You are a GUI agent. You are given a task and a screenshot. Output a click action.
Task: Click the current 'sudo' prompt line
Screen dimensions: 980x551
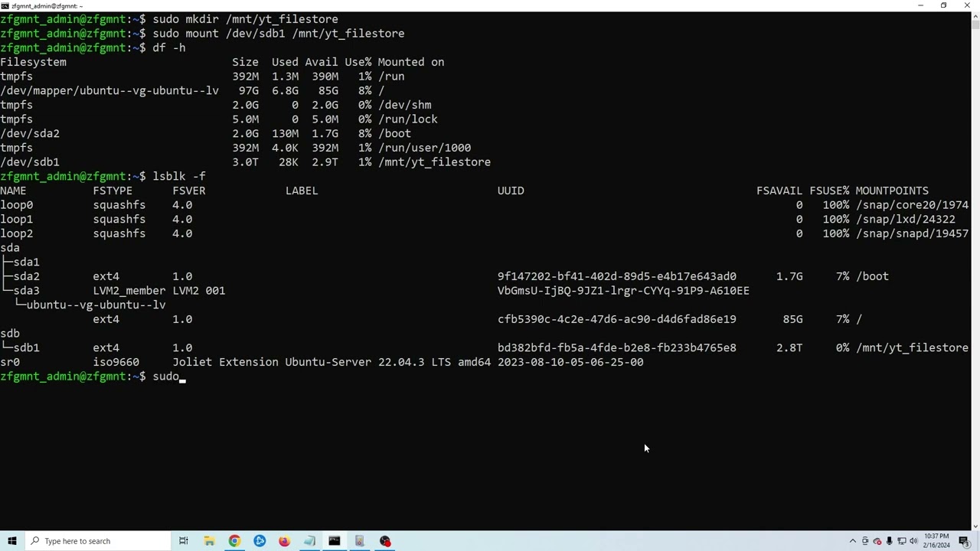93,377
